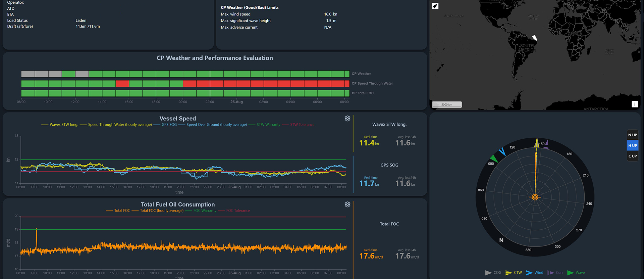Select N UP compass orientation
Screen dimensions: 644x279
[x=633, y=135]
